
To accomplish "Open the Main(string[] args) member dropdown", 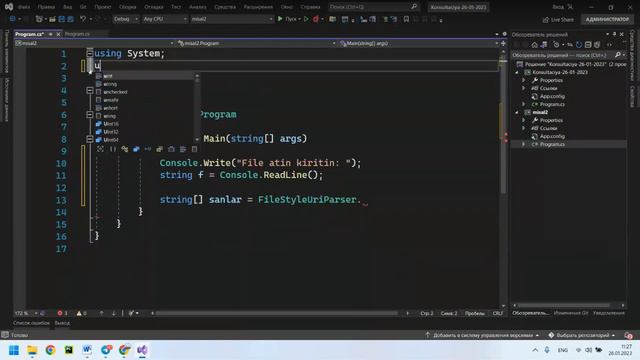I will tap(419, 43).
